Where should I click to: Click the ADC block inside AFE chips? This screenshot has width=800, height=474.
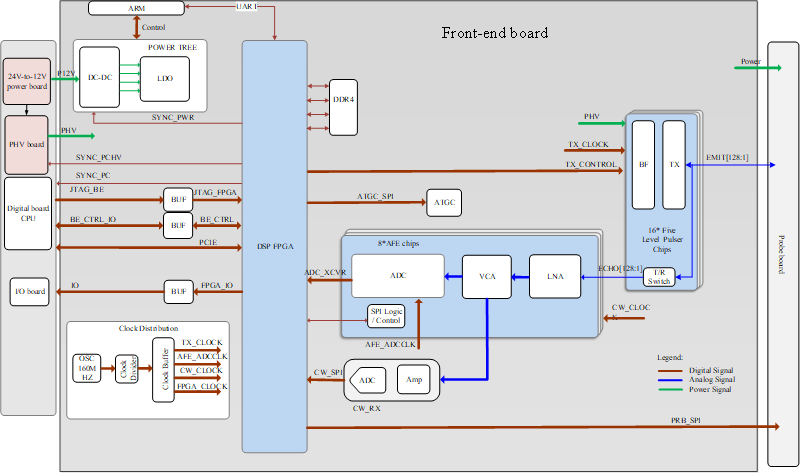point(398,276)
